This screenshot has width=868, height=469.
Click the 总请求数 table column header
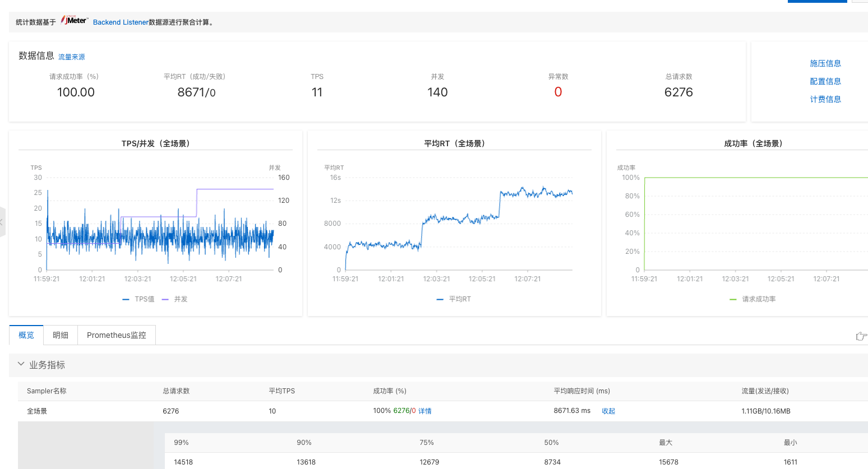(x=176, y=391)
